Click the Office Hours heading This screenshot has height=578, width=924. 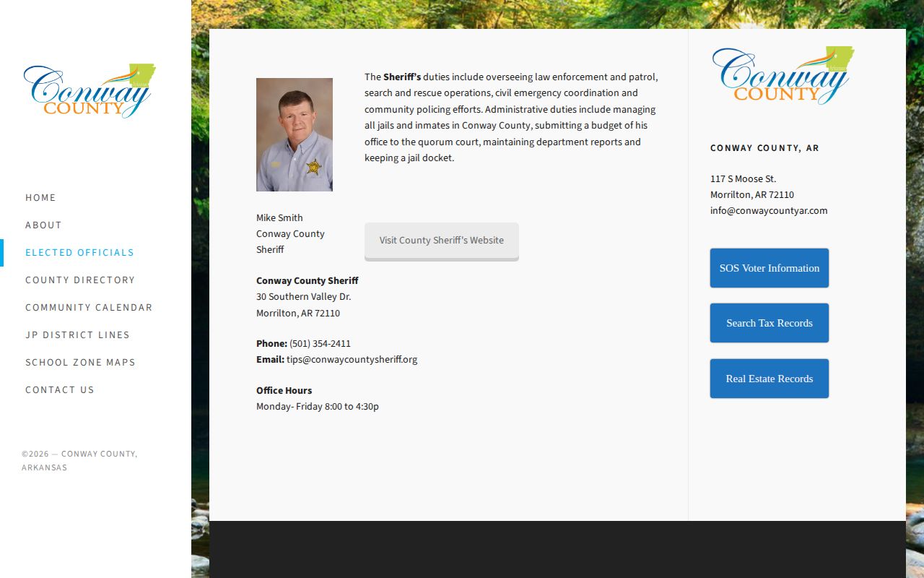[284, 390]
